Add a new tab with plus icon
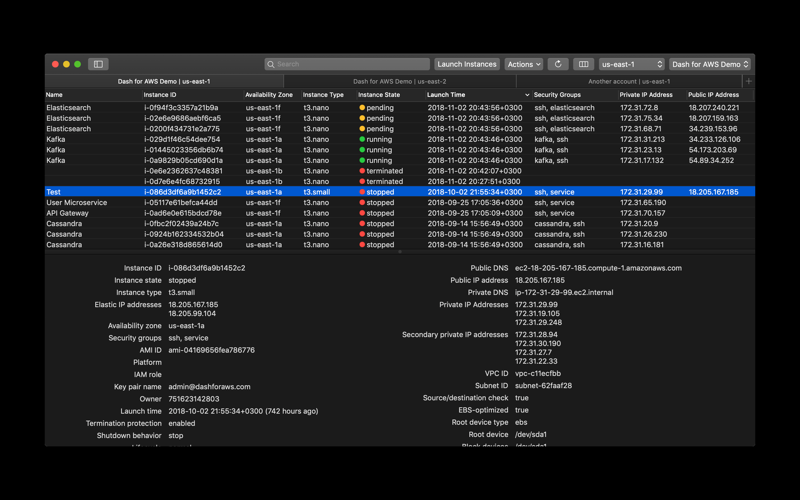Image resolution: width=800 pixels, height=500 pixels. [x=748, y=81]
